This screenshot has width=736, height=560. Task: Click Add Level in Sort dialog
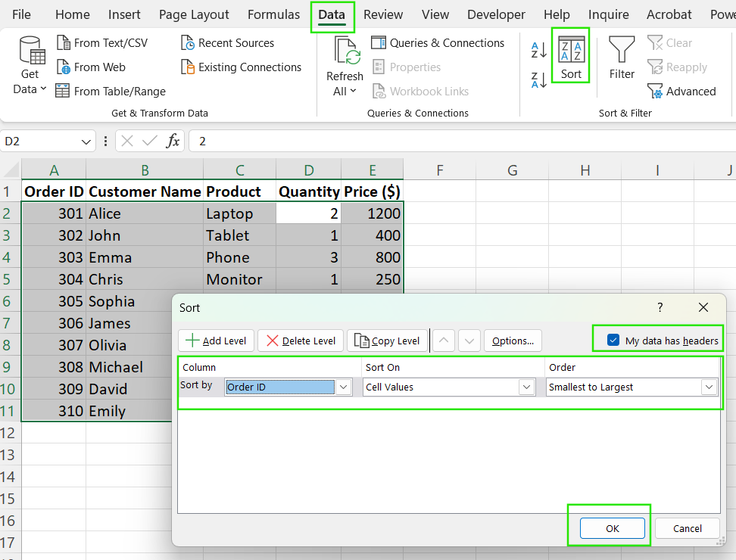[216, 341]
